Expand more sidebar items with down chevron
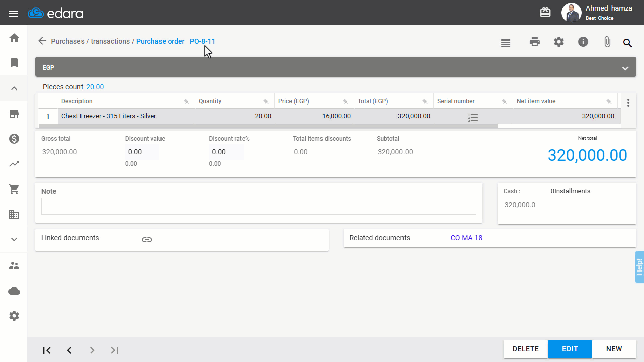Image resolution: width=644 pixels, height=362 pixels. click(x=14, y=240)
